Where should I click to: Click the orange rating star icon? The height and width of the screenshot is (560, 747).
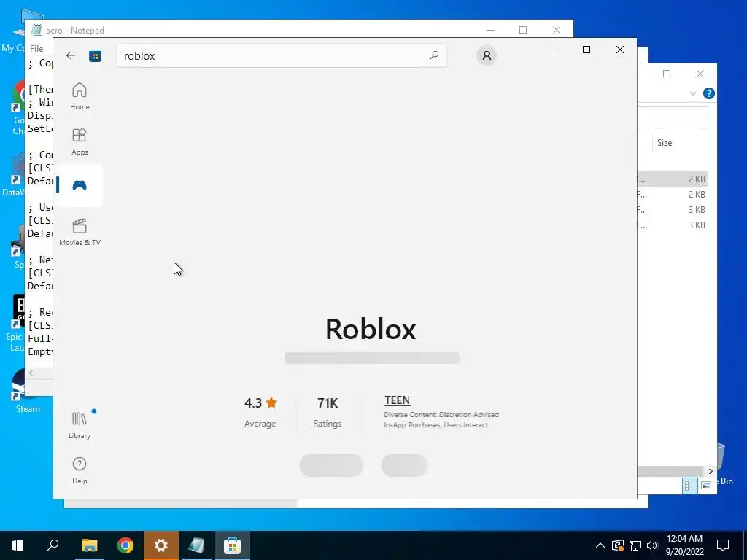pos(271,402)
